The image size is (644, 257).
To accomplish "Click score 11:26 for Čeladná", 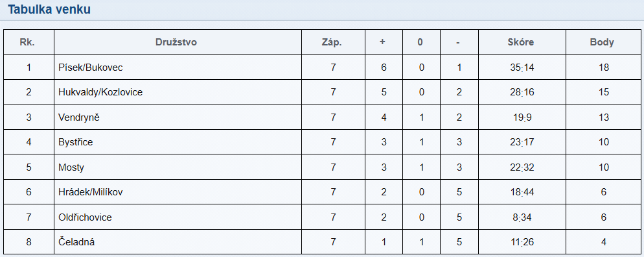I will coord(522,242).
